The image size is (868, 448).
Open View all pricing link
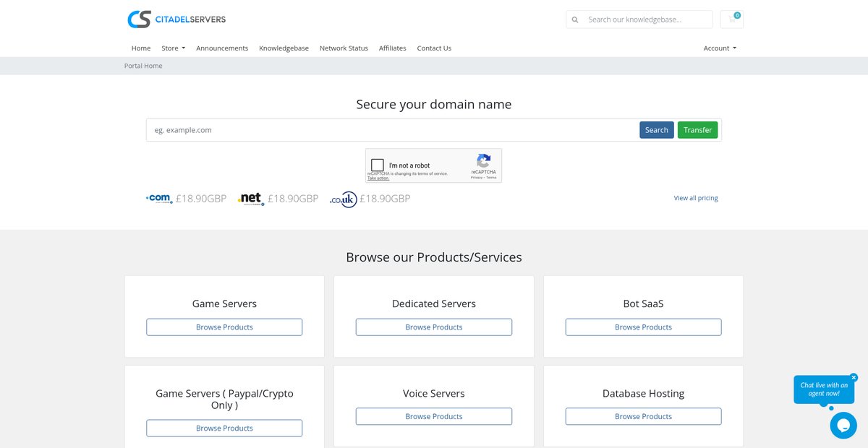tap(696, 198)
